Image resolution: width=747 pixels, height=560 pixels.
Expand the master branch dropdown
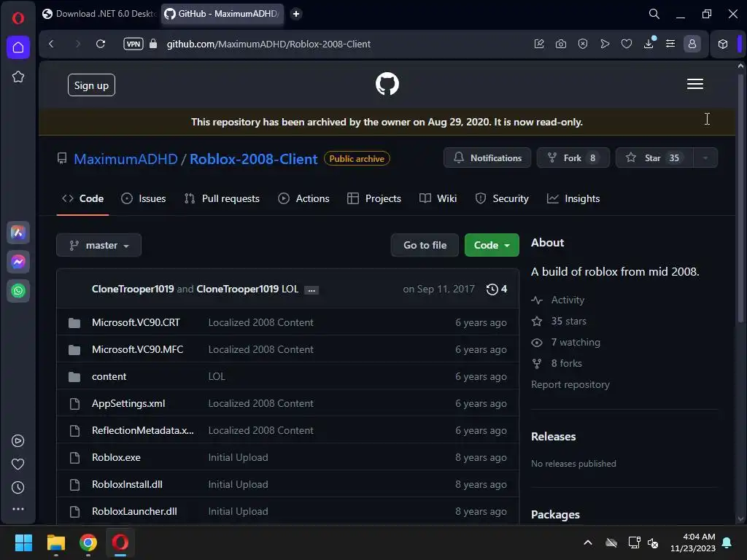98,245
